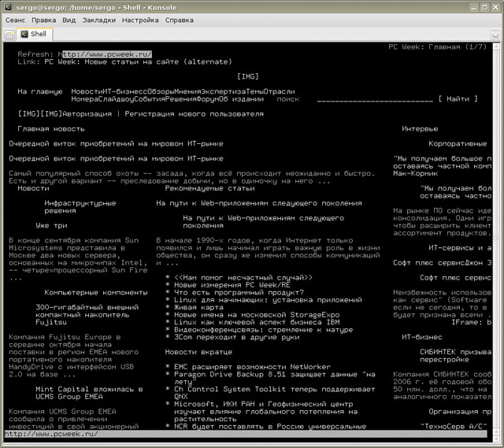
Task: Click the ИТ-бизнес section heading
Action: tap(422, 337)
